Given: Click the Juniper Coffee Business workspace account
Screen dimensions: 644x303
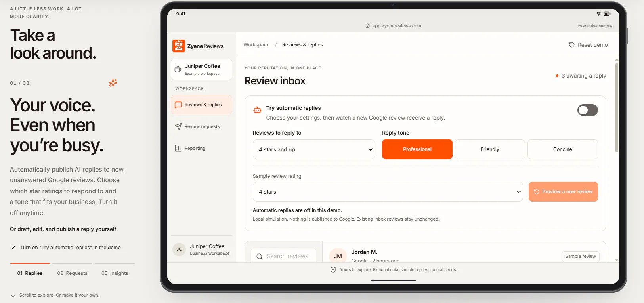Looking at the screenshot, I should [x=201, y=250].
